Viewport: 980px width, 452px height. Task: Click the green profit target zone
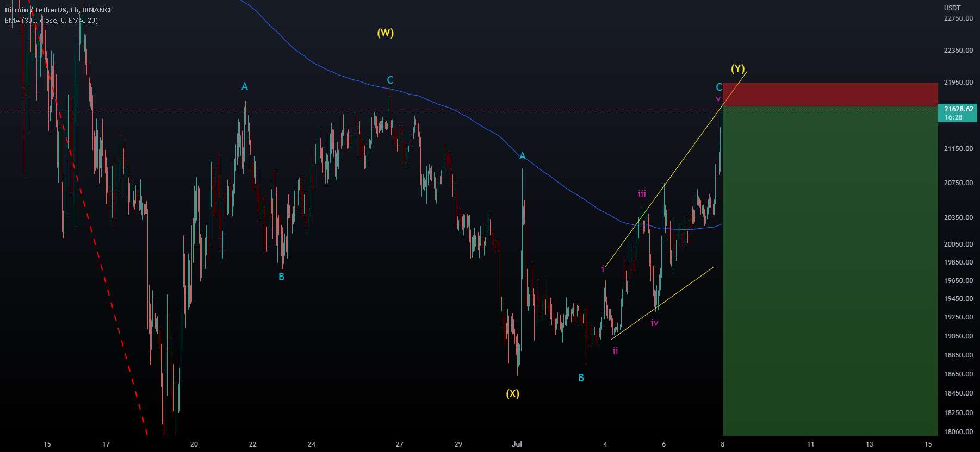click(830, 271)
